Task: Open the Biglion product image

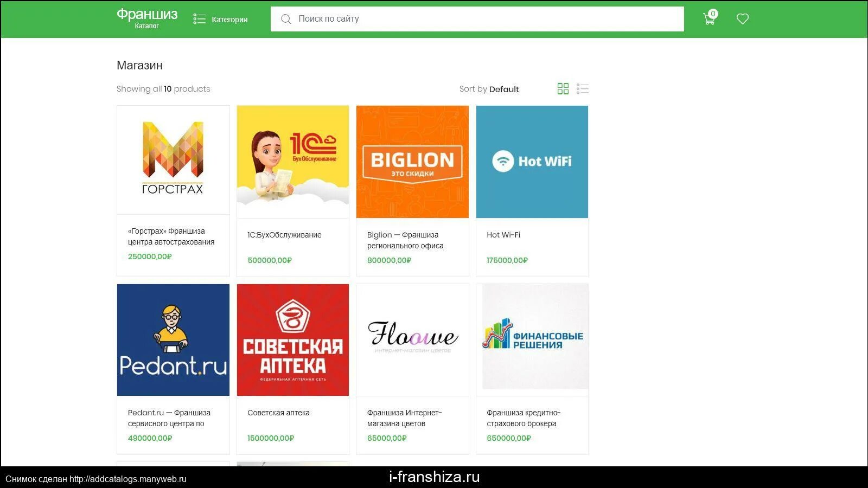Action: 412,162
